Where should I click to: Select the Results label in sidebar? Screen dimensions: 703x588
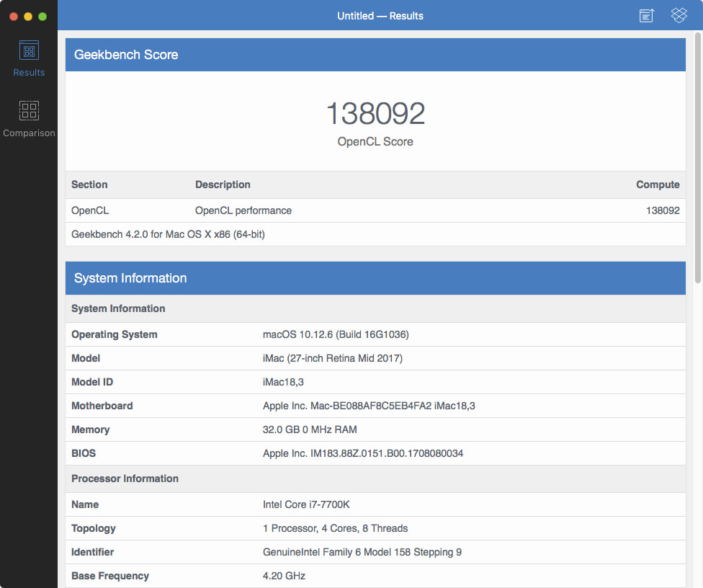tap(29, 72)
